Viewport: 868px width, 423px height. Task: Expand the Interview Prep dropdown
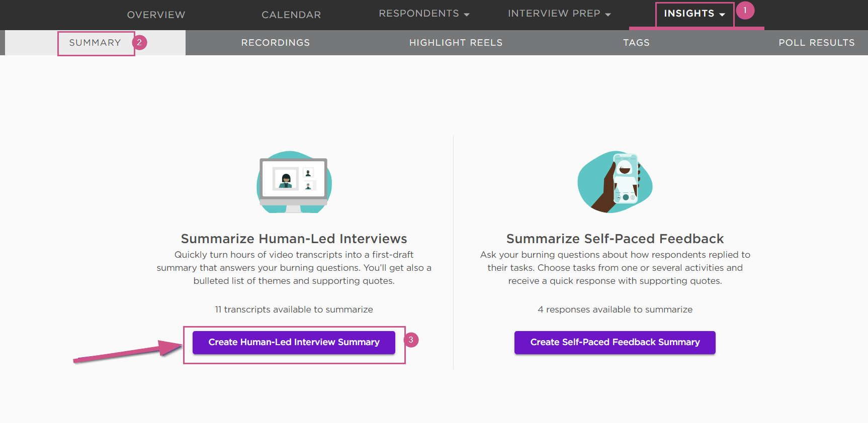click(559, 14)
